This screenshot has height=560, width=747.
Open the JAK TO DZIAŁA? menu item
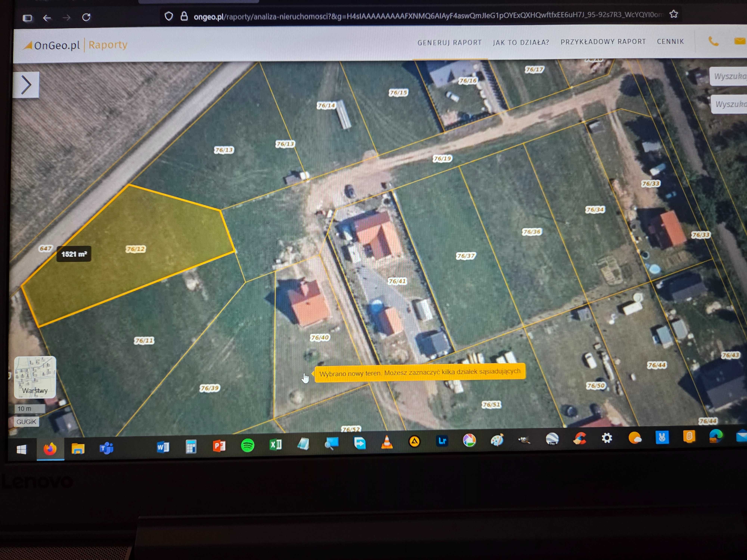click(521, 43)
